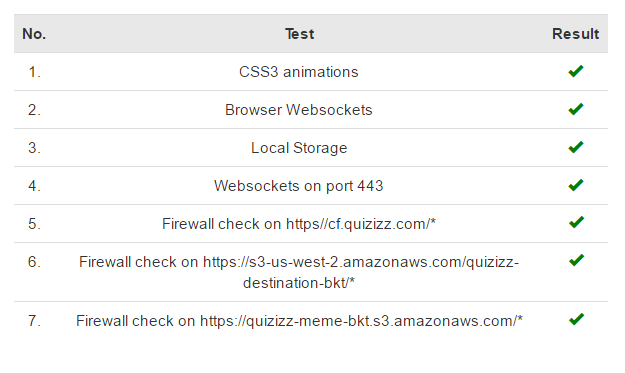Select the Browser Websockets test text
The height and width of the screenshot is (373, 625).
point(299,110)
